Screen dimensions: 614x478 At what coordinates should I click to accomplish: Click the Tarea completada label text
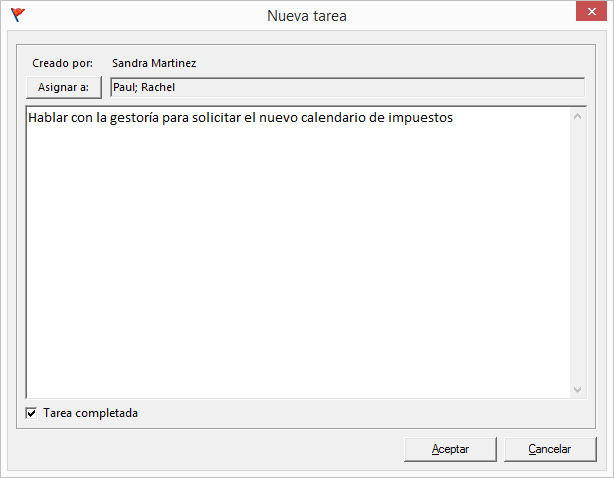[x=90, y=413]
